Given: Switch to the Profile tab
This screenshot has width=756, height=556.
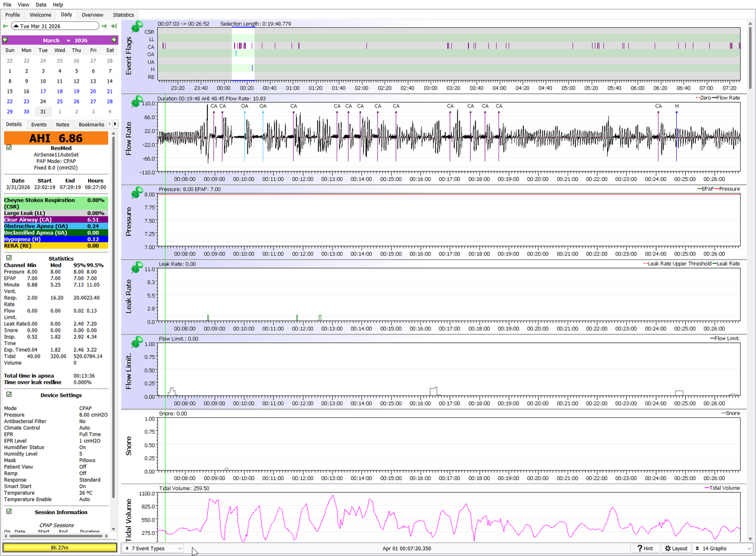Looking at the screenshot, I should (x=12, y=15).
